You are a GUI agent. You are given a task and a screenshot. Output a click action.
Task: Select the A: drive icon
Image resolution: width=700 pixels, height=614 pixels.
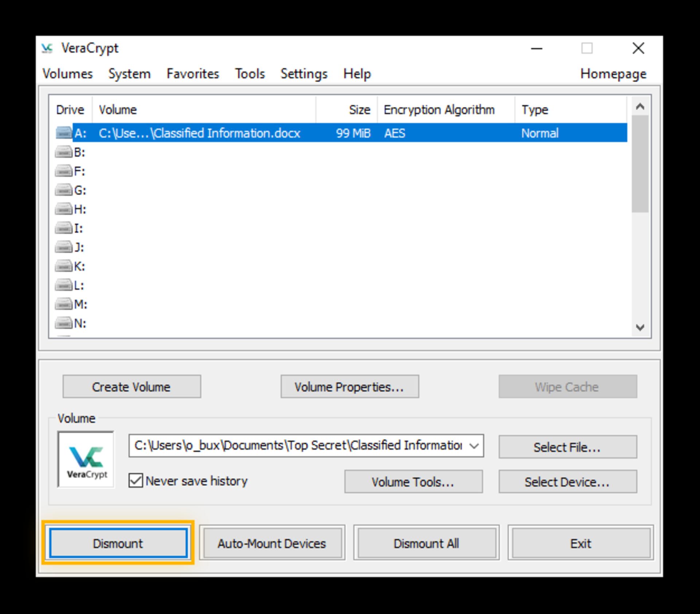point(64,133)
